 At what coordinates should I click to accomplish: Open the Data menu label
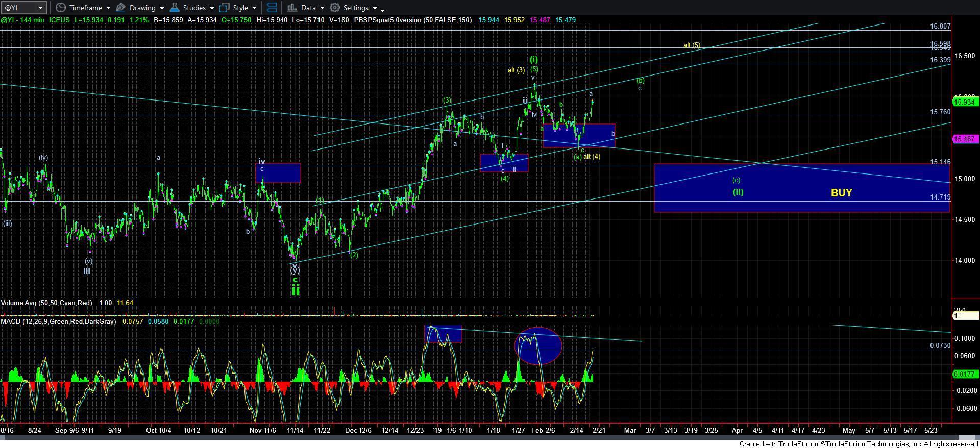[x=308, y=8]
